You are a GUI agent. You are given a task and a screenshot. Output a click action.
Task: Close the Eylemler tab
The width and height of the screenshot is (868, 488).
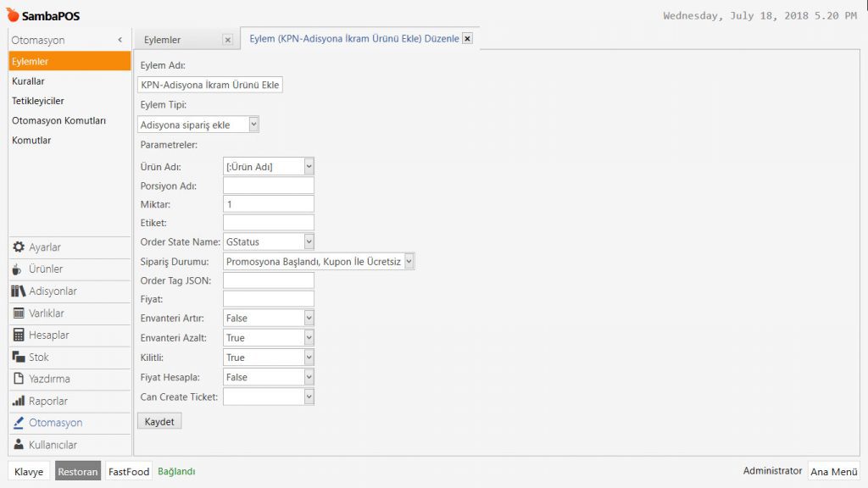227,40
